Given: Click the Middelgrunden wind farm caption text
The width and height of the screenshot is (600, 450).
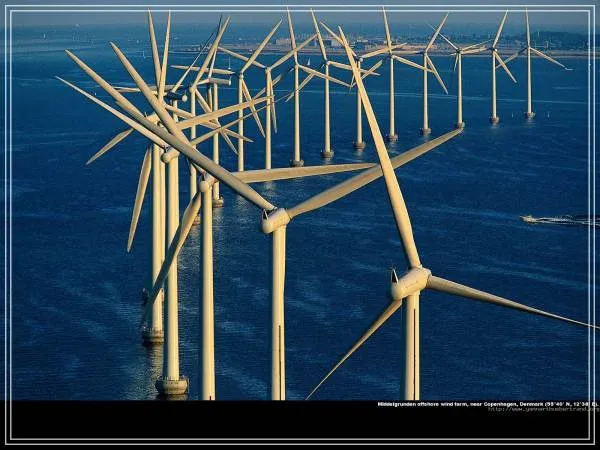Looking at the screenshot, I should coord(486,404).
